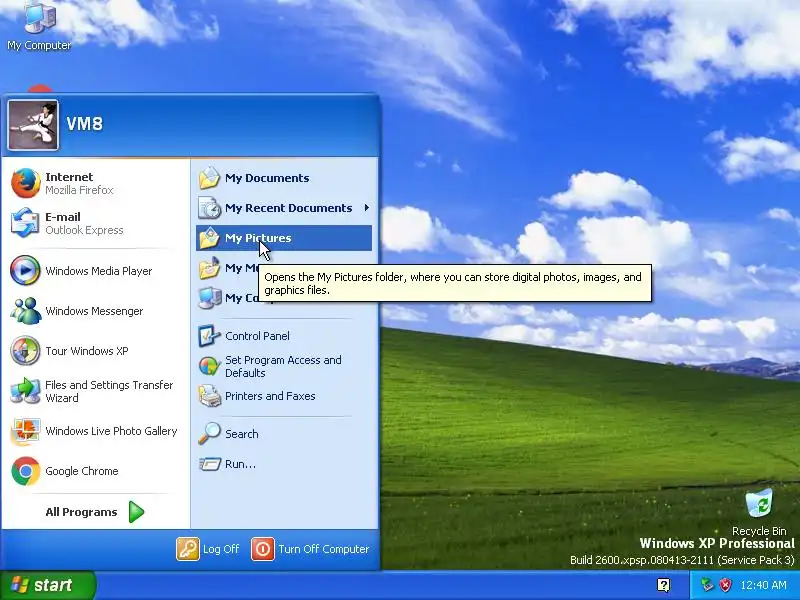The image size is (800, 600).
Task: Click the Search magnifying glass icon
Action: coord(209,434)
